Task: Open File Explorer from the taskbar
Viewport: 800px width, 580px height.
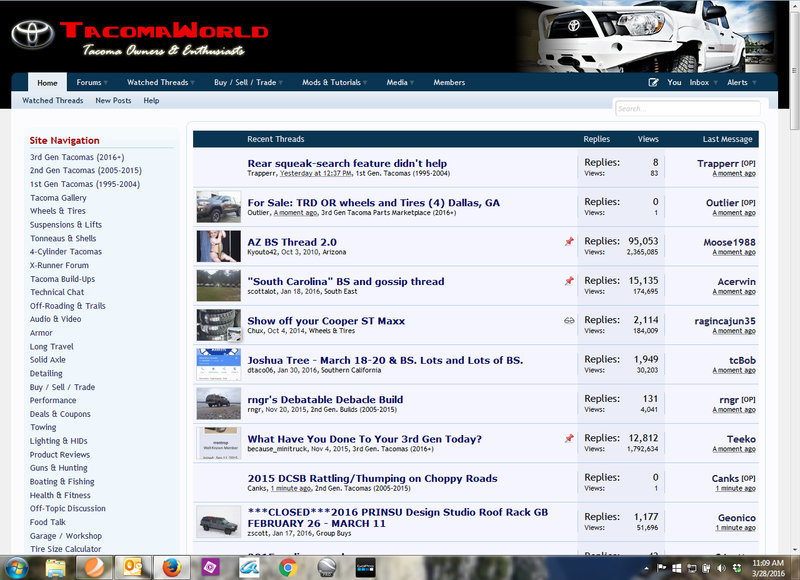Action: pyautogui.click(x=55, y=568)
